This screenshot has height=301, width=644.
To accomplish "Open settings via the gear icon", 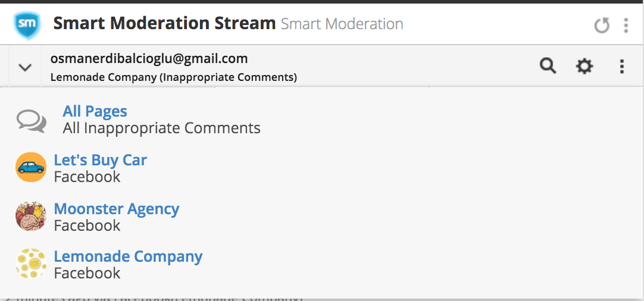I will click(584, 66).
